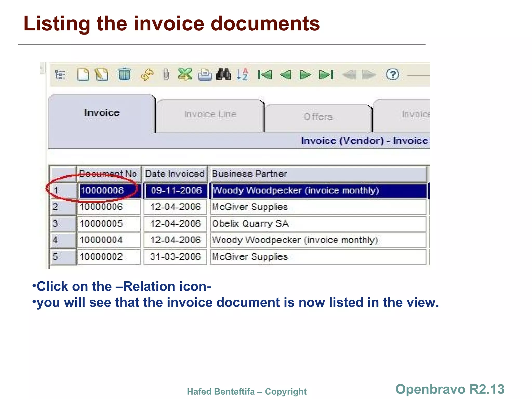Select the Obelix Quarry SA row
Viewport: 532px width, 399px height.
[x=250, y=224]
